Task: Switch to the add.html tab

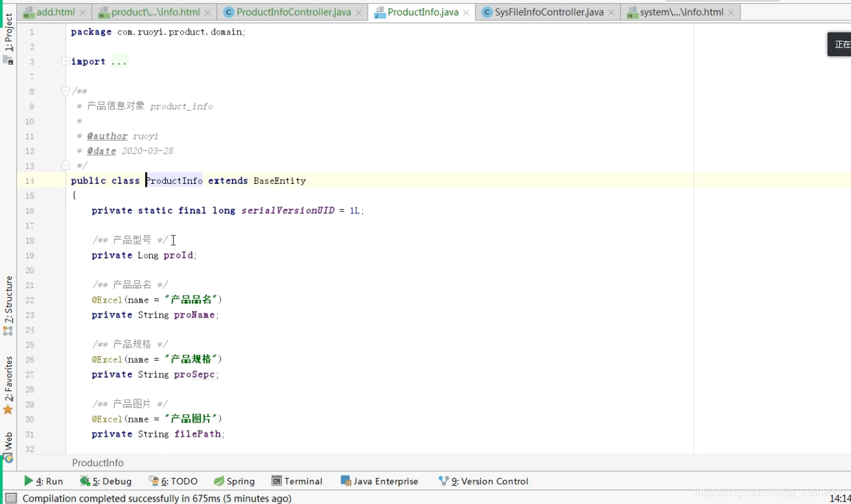Action: pyautogui.click(x=56, y=12)
